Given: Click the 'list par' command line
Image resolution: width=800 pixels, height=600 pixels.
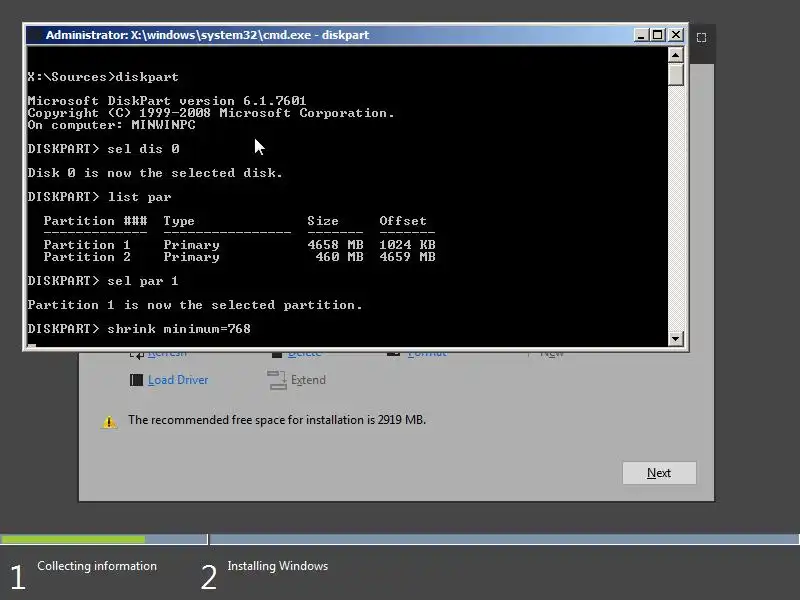Looking at the screenshot, I should [99, 197].
